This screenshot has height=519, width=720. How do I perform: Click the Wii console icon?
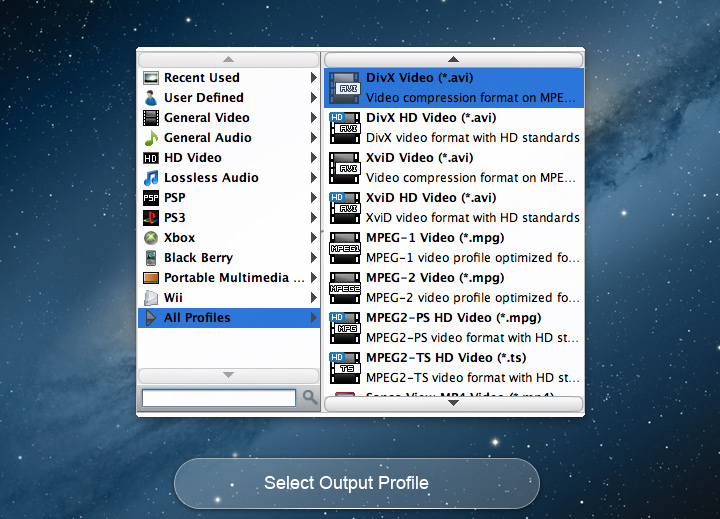[151, 298]
